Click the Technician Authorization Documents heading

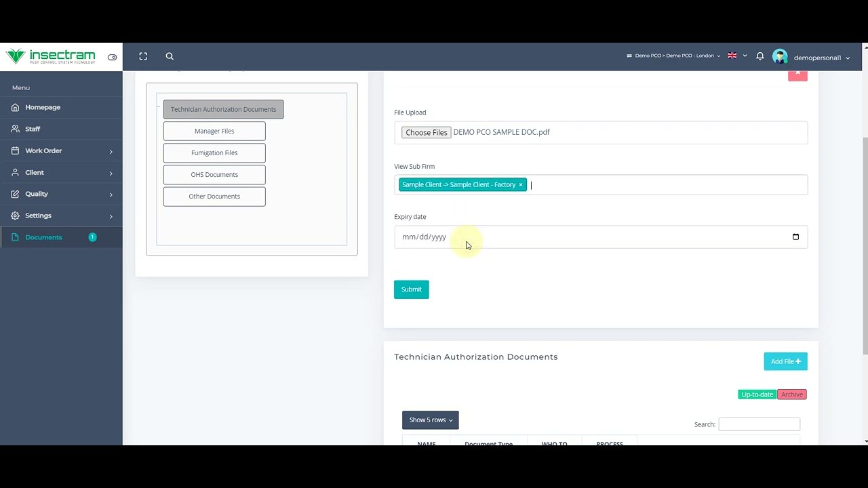476,357
